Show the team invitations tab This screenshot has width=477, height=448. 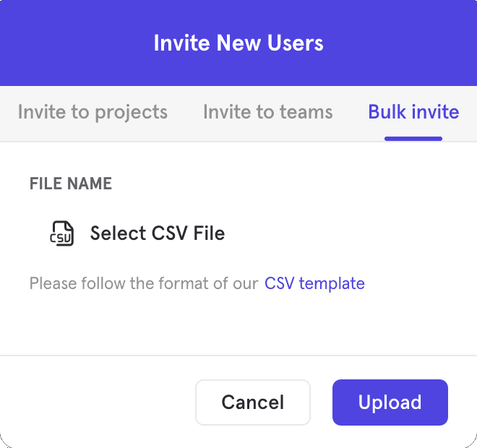pyautogui.click(x=268, y=112)
